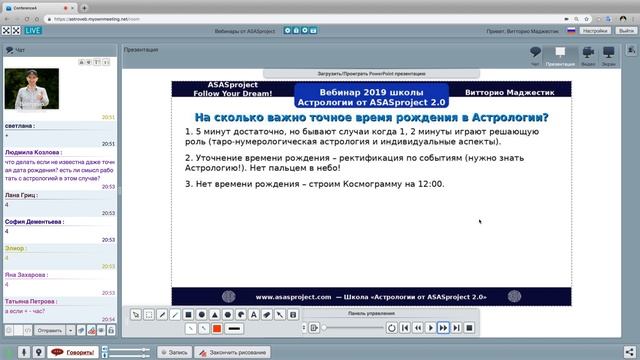
Task: Click the chat font size T icon
Action: [97, 62]
